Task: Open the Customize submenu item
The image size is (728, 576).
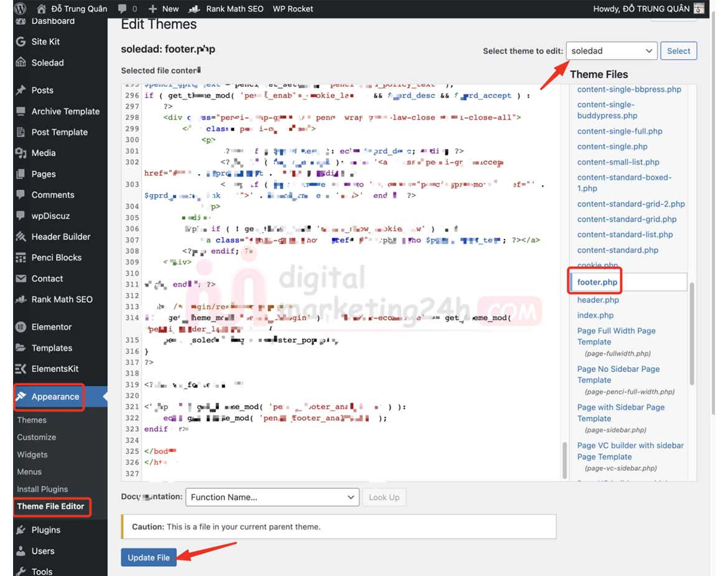Action: pyautogui.click(x=36, y=437)
